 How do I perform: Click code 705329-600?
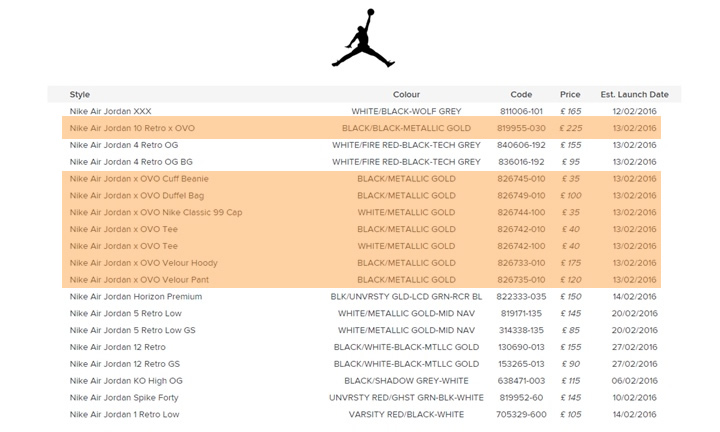click(521, 414)
